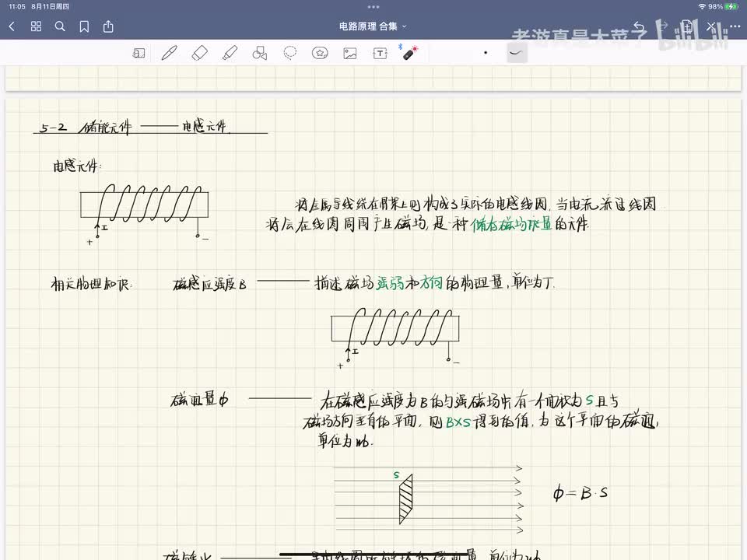Add a new page to the notebook
The image size is (747, 560).
point(686,26)
